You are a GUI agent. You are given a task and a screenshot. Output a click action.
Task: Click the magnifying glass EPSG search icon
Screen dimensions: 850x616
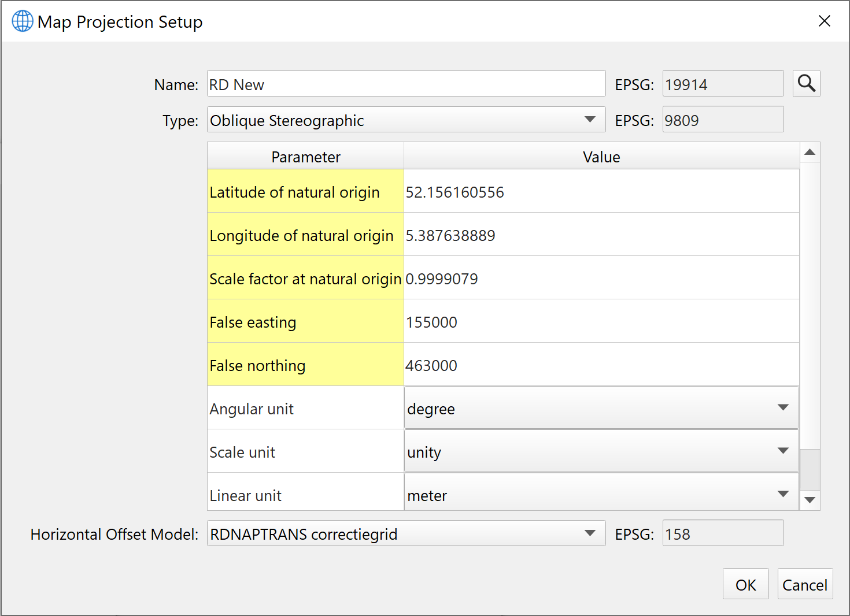click(x=806, y=84)
